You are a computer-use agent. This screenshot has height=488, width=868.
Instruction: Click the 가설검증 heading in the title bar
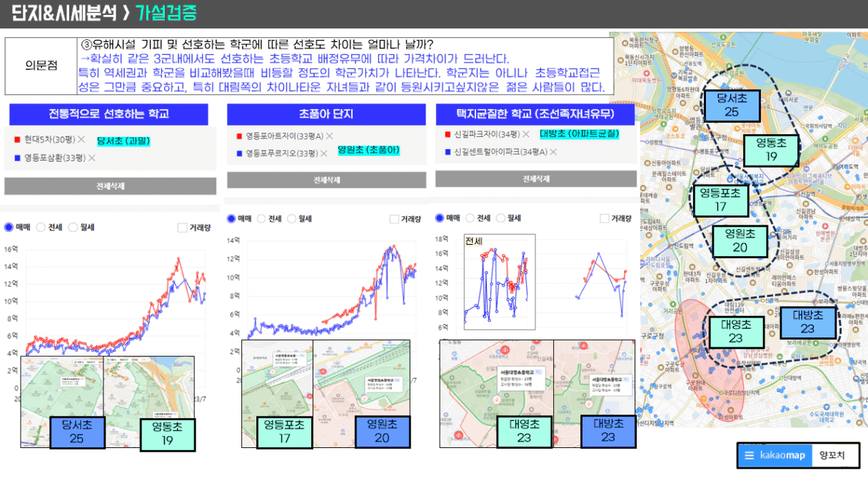[166, 12]
